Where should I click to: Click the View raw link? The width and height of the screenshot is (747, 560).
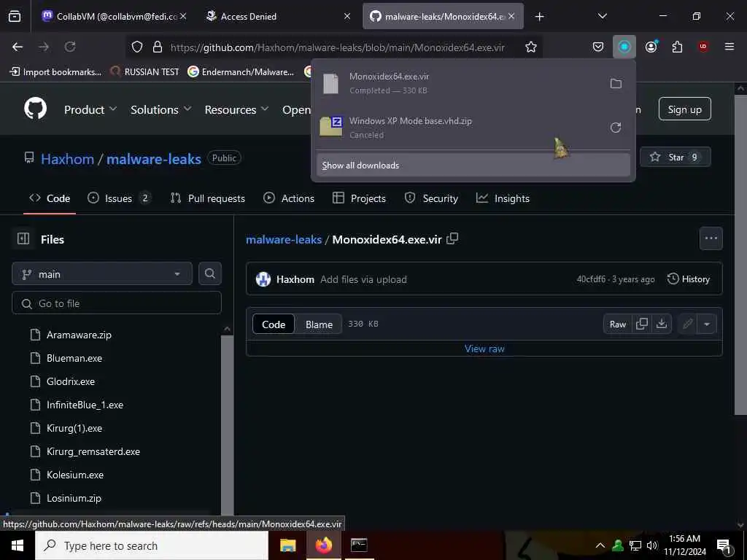[x=484, y=349]
